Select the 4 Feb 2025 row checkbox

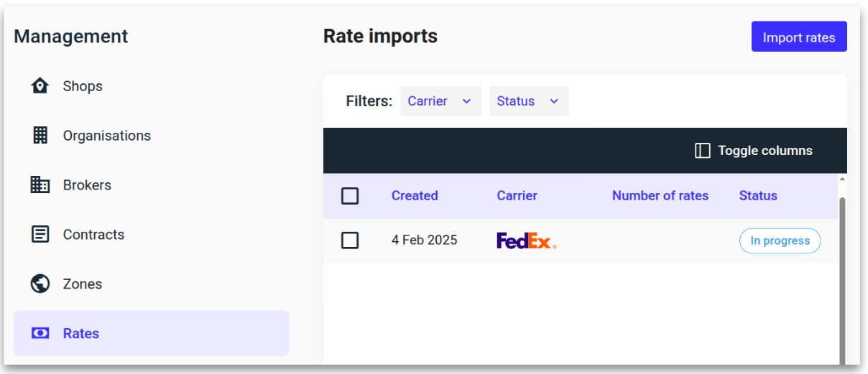[350, 240]
